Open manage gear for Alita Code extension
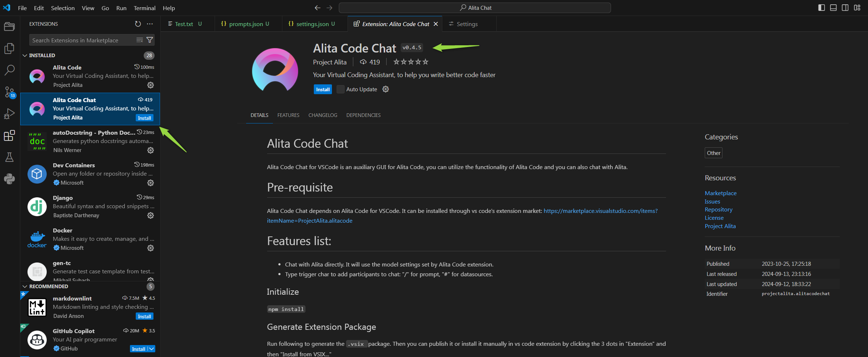 point(151,85)
